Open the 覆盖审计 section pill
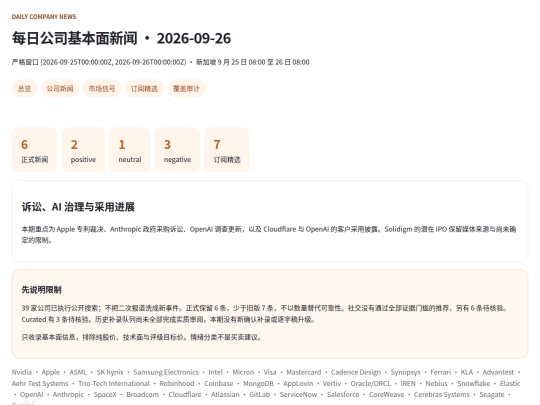Screen dimensions: 540x405 (186, 89)
